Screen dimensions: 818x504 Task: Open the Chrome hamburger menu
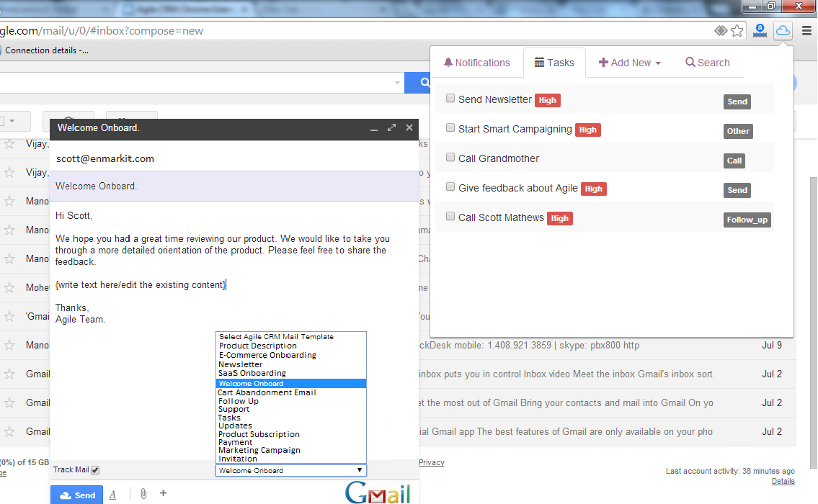806,31
